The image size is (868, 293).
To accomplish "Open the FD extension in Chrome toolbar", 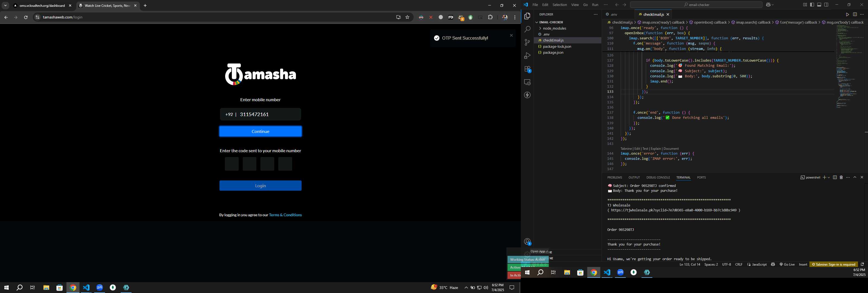I will coord(451,17).
